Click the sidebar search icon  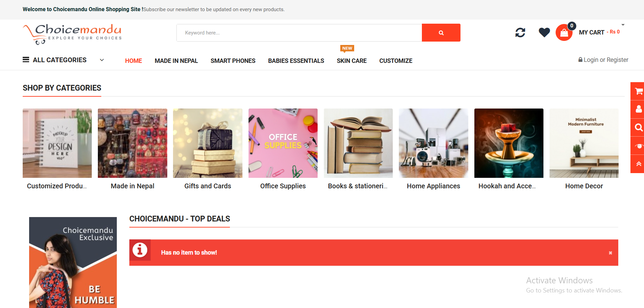click(638, 127)
